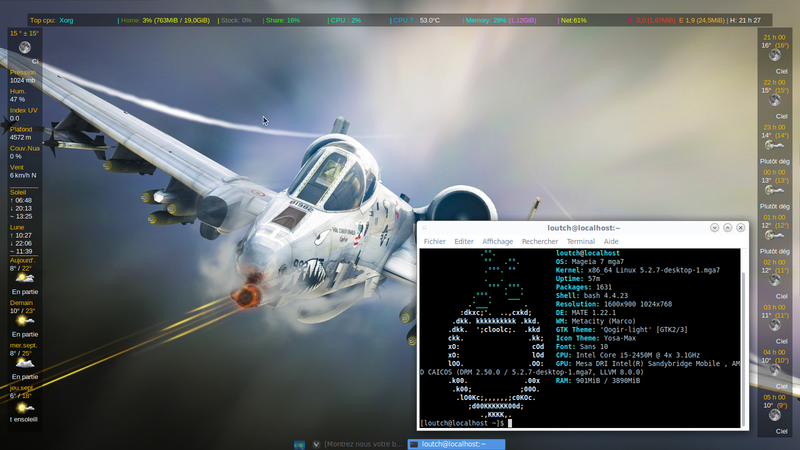Viewport: 800px width, 450px height.
Task: Click the 'Share: 16%' readout
Action: coord(283,20)
